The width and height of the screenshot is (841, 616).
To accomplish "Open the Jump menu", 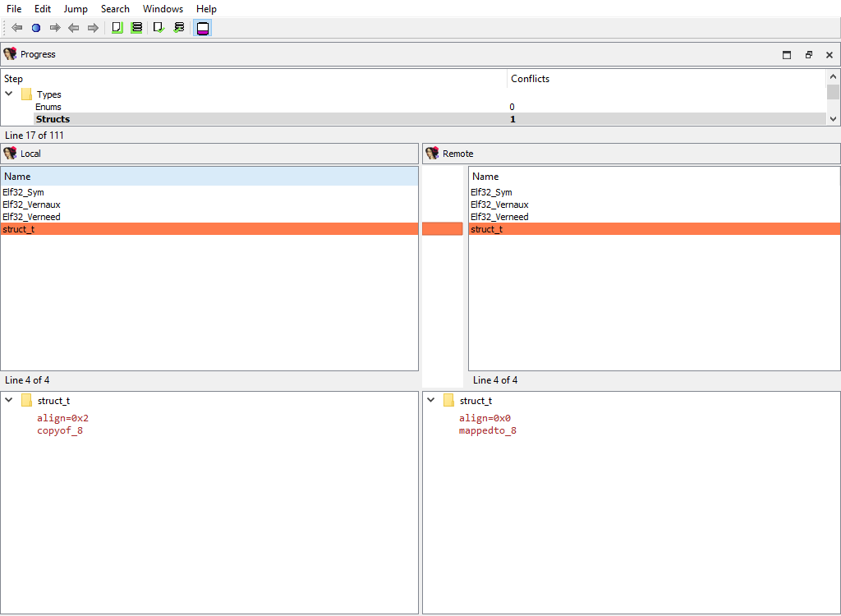I will (76, 9).
